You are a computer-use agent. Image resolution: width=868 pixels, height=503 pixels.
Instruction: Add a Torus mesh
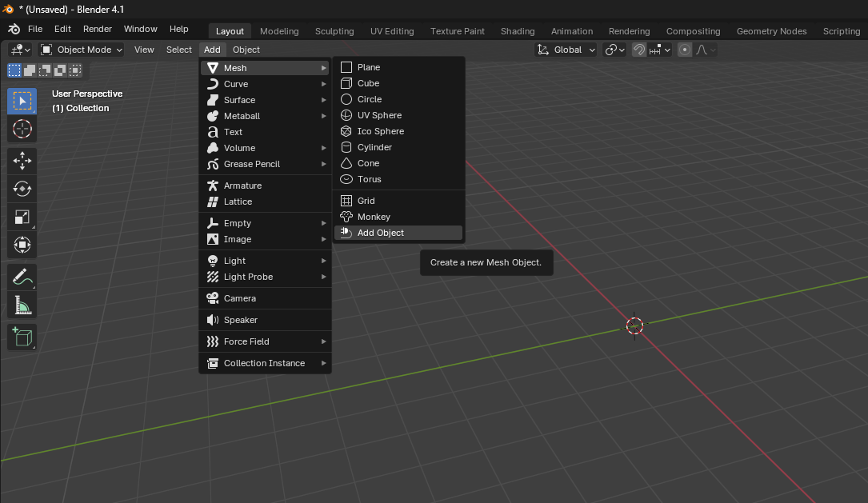(398, 179)
